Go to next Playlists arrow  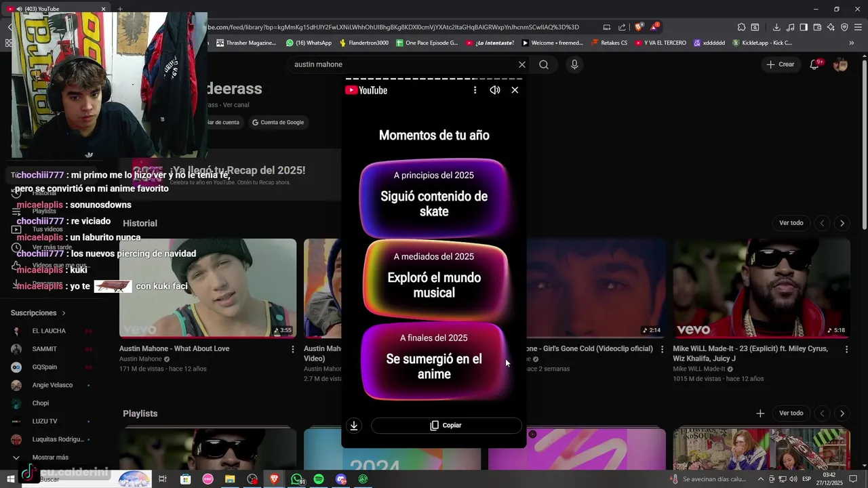(x=842, y=413)
